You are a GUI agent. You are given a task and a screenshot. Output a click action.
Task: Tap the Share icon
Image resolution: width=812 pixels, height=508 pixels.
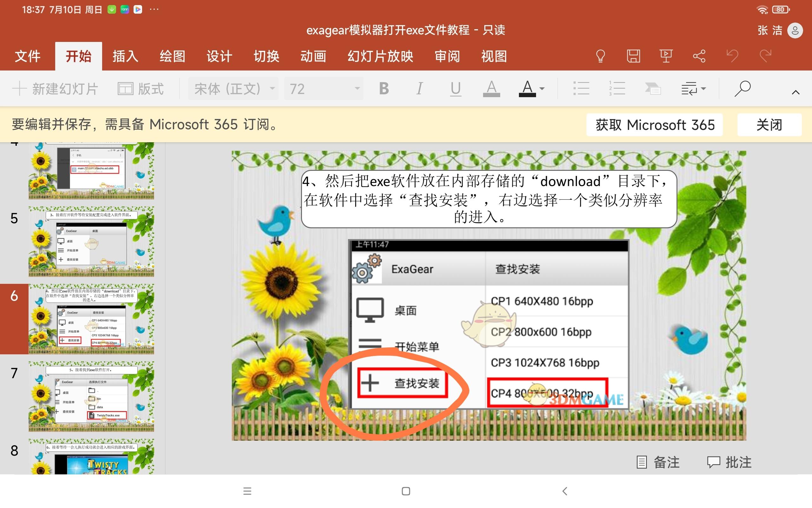(x=699, y=56)
